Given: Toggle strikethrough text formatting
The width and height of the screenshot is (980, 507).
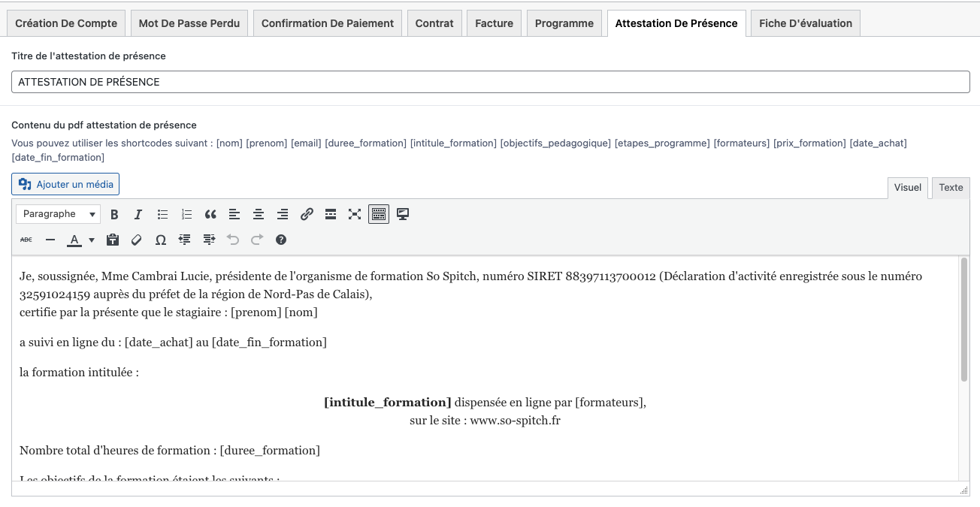Looking at the screenshot, I should click(26, 240).
